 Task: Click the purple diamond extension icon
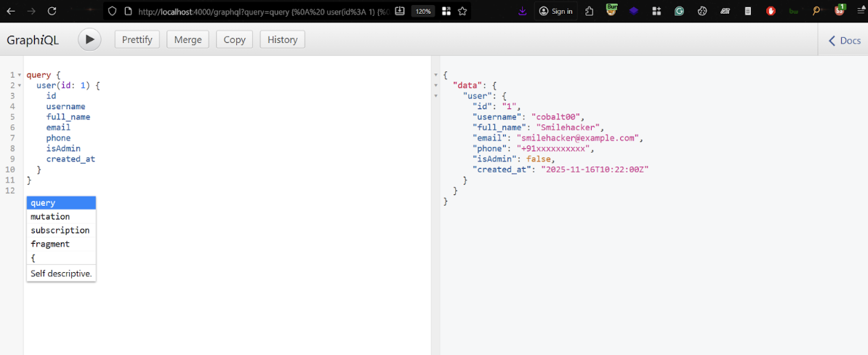[x=634, y=11]
